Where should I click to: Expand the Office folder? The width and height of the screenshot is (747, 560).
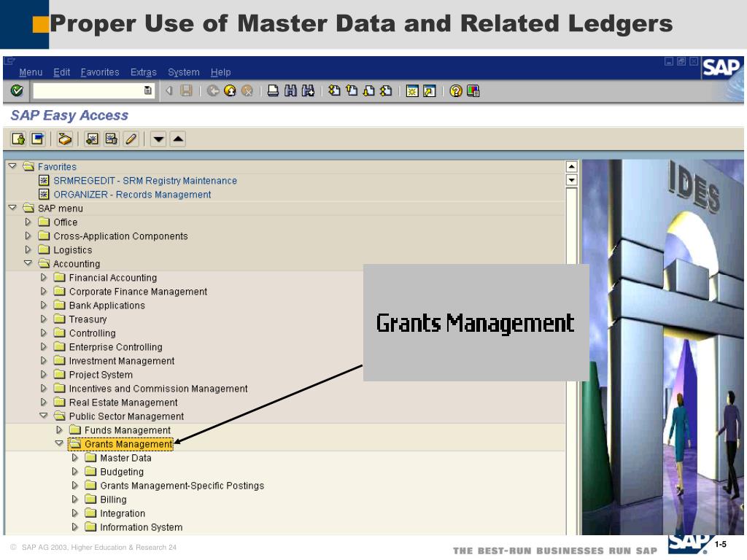tap(28, 222)
